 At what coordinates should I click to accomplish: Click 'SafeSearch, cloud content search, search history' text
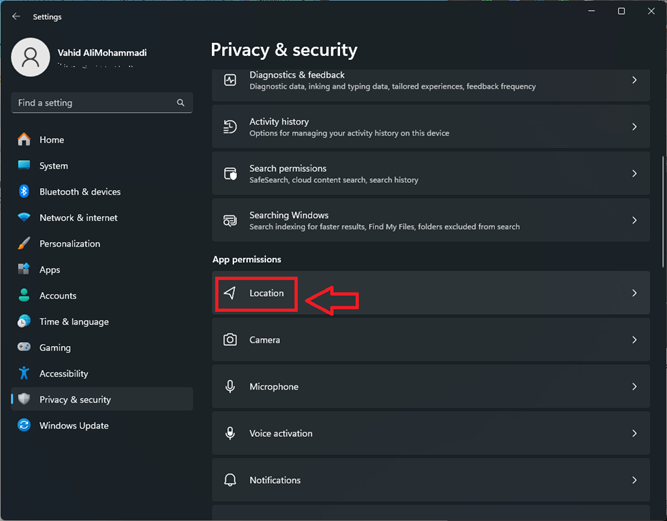334,180
